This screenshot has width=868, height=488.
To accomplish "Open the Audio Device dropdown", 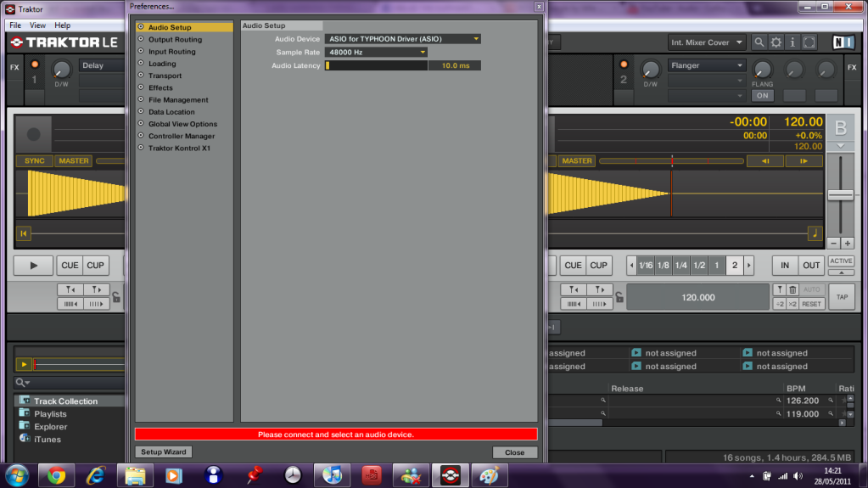I will coord(403,39).
